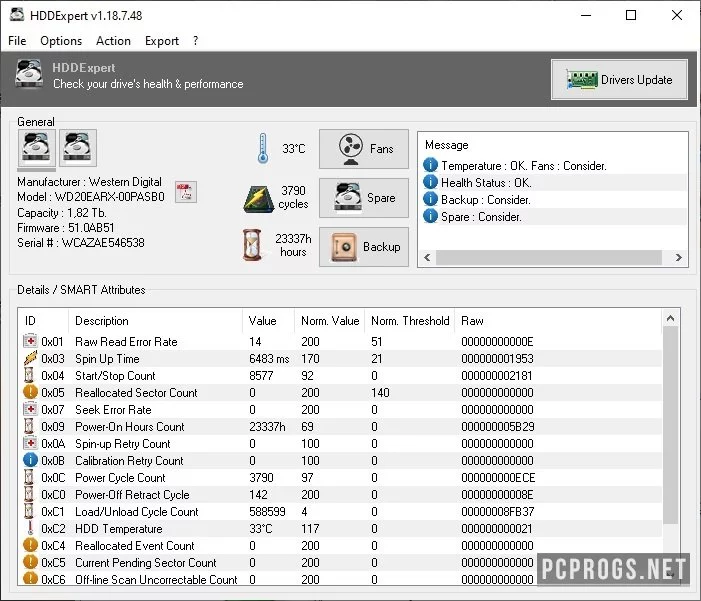Maximize the HDDExpert window

[631, 15]
